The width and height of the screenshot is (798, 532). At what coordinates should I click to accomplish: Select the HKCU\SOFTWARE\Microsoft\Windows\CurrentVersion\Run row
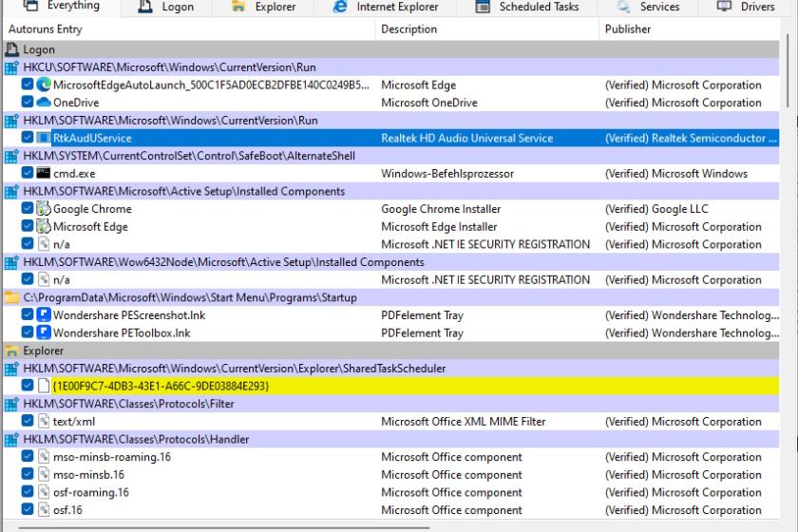390,67
